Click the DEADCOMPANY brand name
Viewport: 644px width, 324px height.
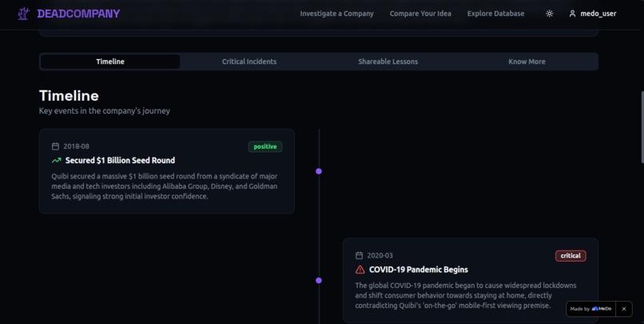click(x=78, y=14)
